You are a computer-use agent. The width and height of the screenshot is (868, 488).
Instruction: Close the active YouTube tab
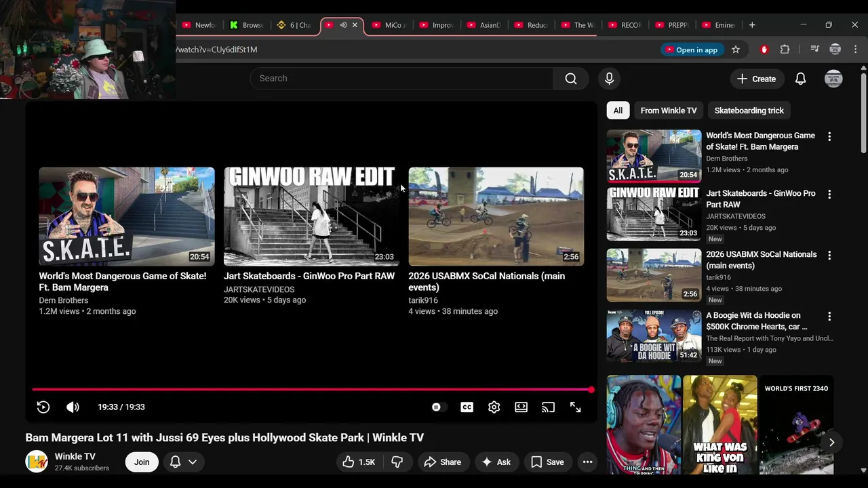tap(355, 25)
